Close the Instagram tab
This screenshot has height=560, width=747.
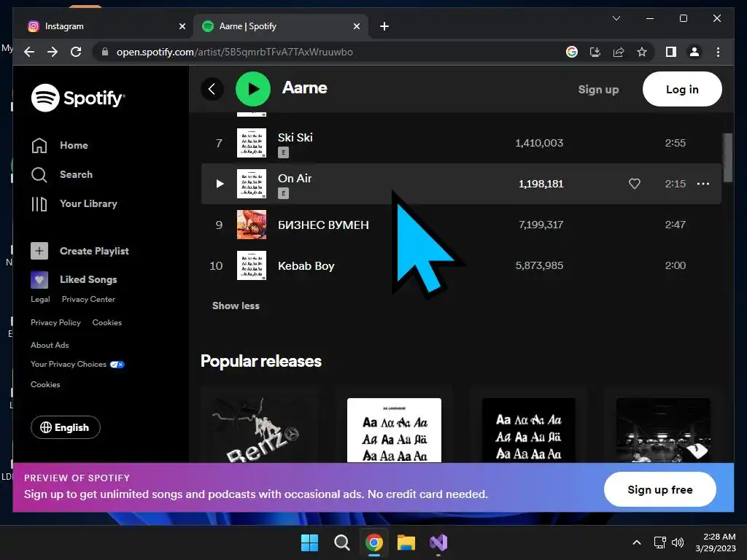click(x=182, y=26)
